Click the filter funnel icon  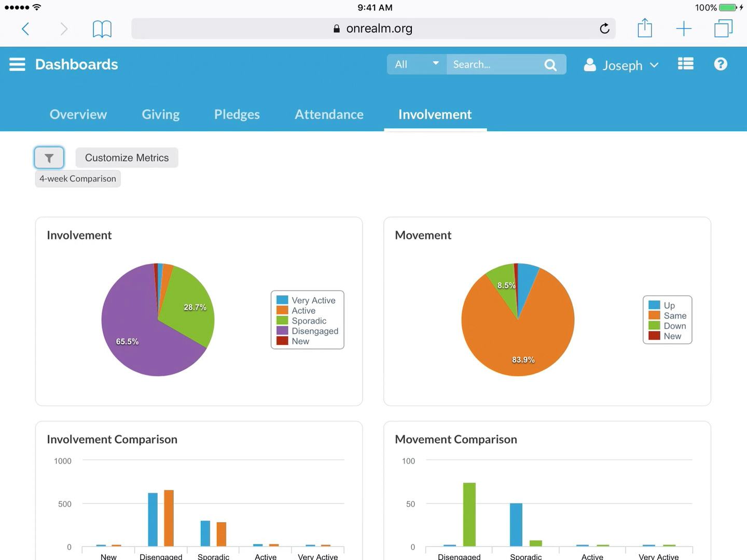click(49, 158)
